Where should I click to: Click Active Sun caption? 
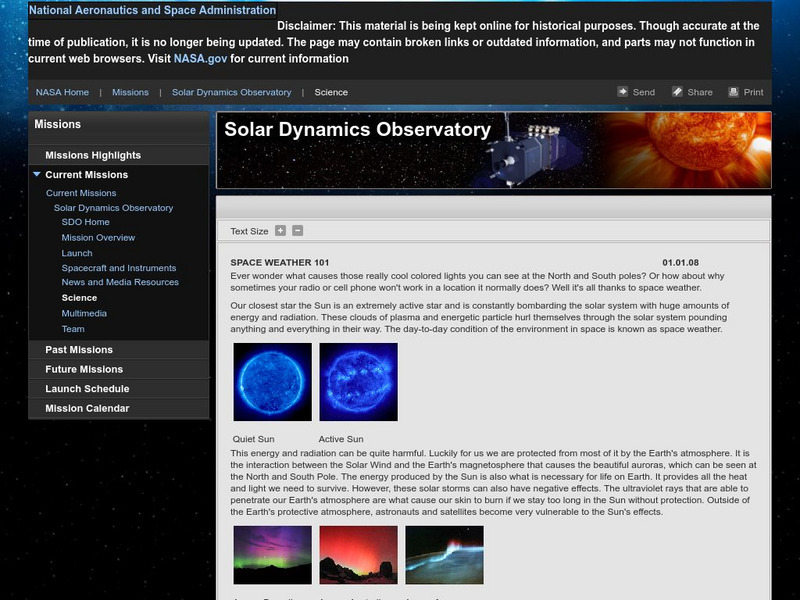click(341, 439)
